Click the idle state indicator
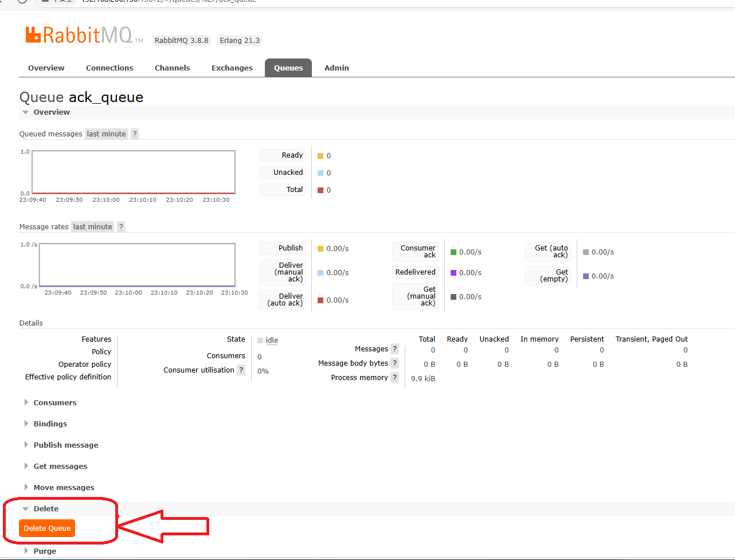 click(x=268, y=340)
